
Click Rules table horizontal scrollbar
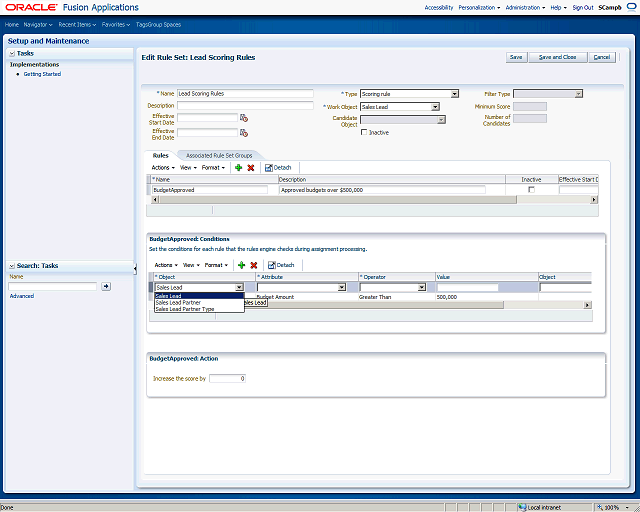[338, 200]
